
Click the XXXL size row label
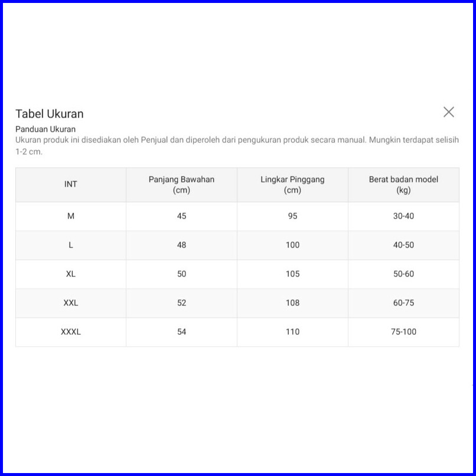[x=71, y=332]
